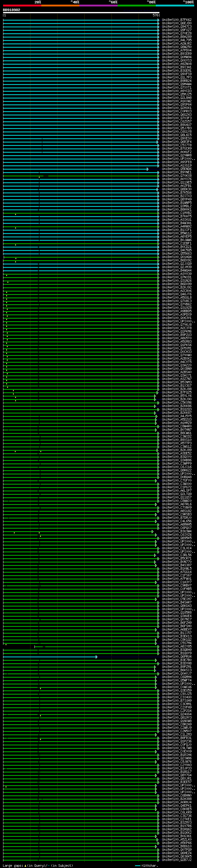Select hit label UniRef100_B3GEM1
Viewport: 197px width, 868px height.
click(176, 71)
